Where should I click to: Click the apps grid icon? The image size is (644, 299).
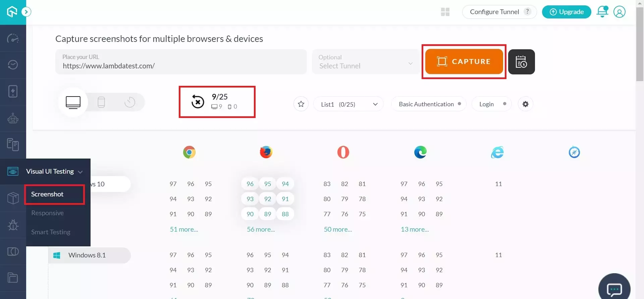pos(445,12)
